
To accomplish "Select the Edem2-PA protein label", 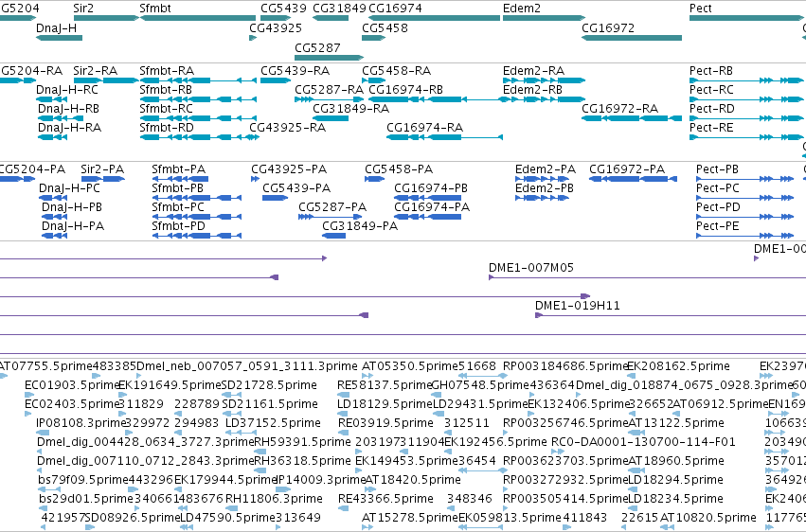I will point(546,168).
